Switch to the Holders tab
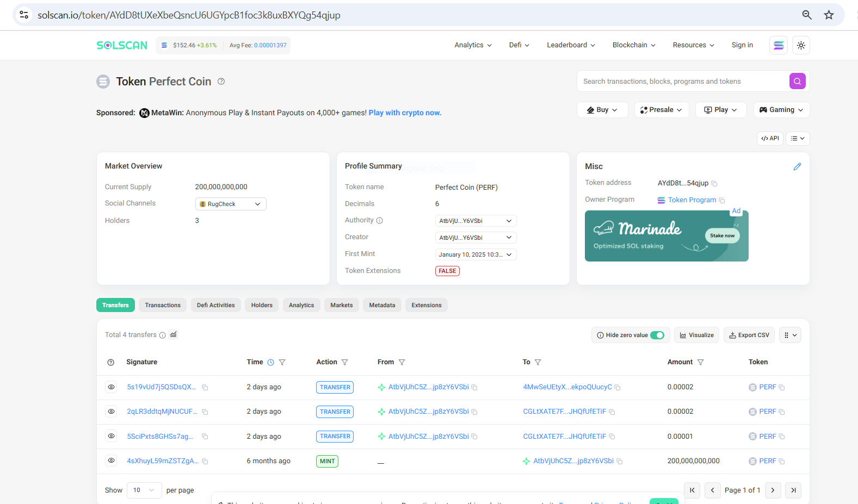 262,306
